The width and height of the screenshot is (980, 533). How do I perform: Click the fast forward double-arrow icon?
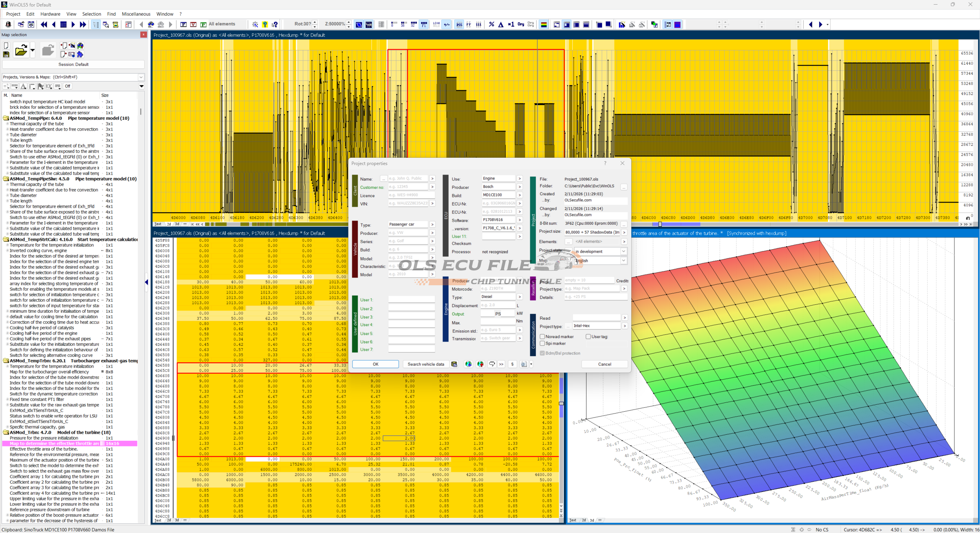[x=83, y=25]
